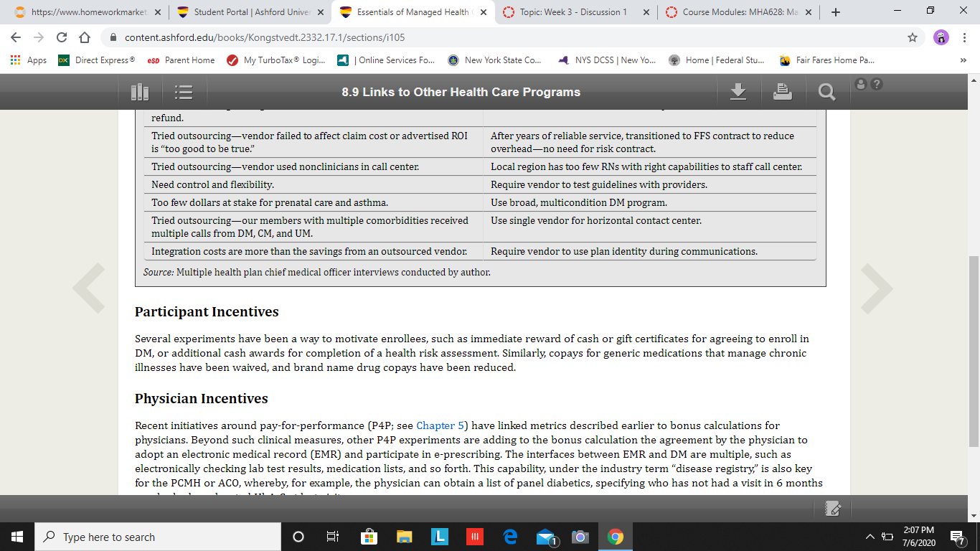
Task: Expand the hidden bookmarks overflow chevron
Action: (x=963, y=60)
